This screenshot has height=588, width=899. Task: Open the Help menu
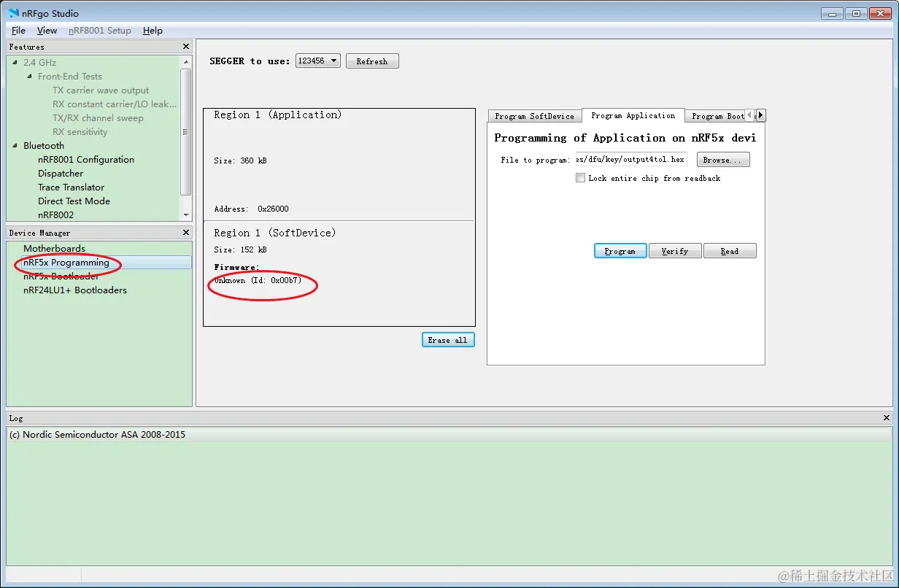tap(153, 31)
